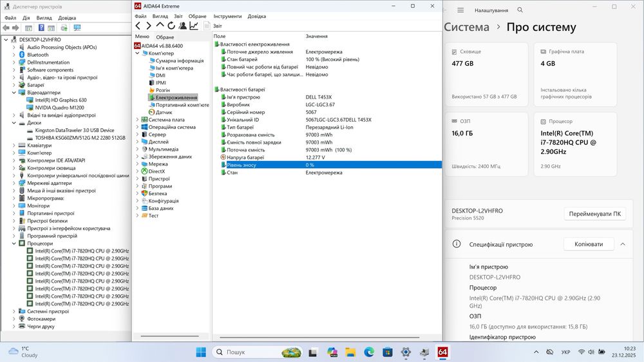The image size is (644, 362).
Task: Open Вигляд menu in AIDA64
Action: click(x=160, y=16)
